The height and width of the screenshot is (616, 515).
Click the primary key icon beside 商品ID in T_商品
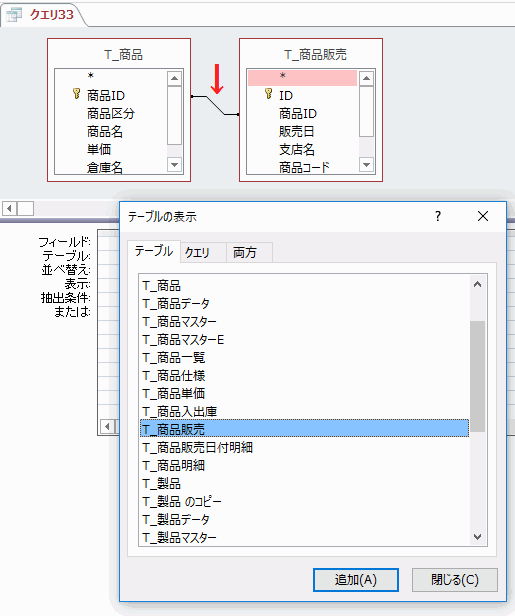(77, 94)
